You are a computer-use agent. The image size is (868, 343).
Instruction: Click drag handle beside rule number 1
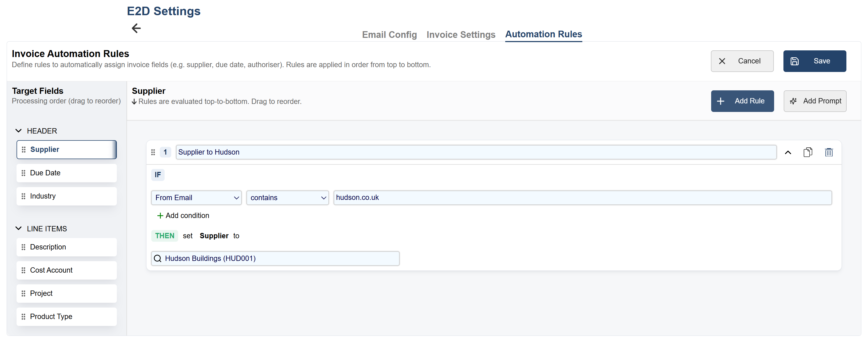click(153, 152)
